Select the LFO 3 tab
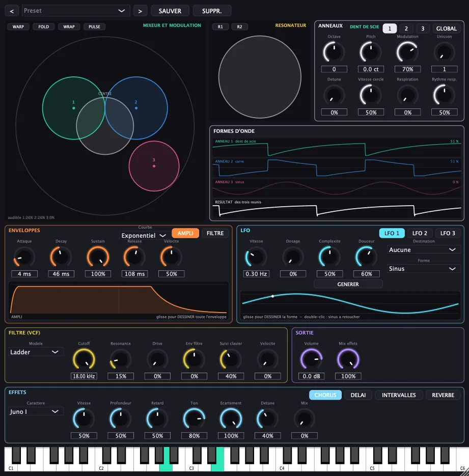Viewport: 469px width, 476px height. click(x=448, y=233)
